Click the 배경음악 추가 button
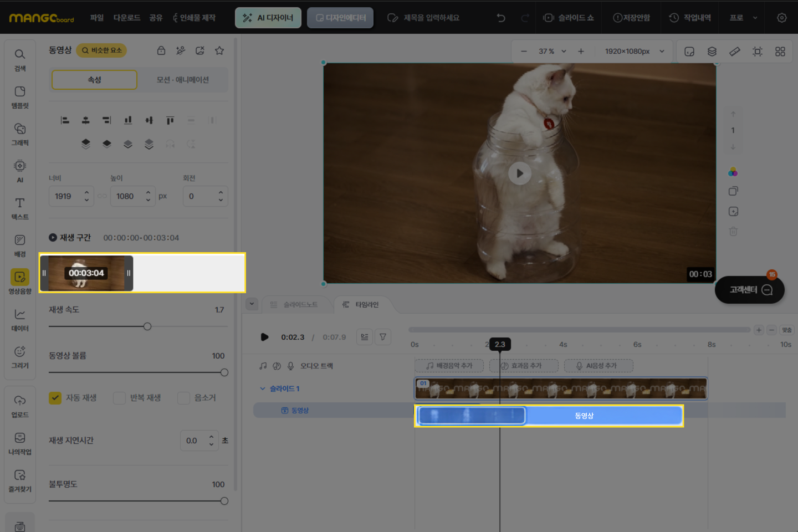 449,366
